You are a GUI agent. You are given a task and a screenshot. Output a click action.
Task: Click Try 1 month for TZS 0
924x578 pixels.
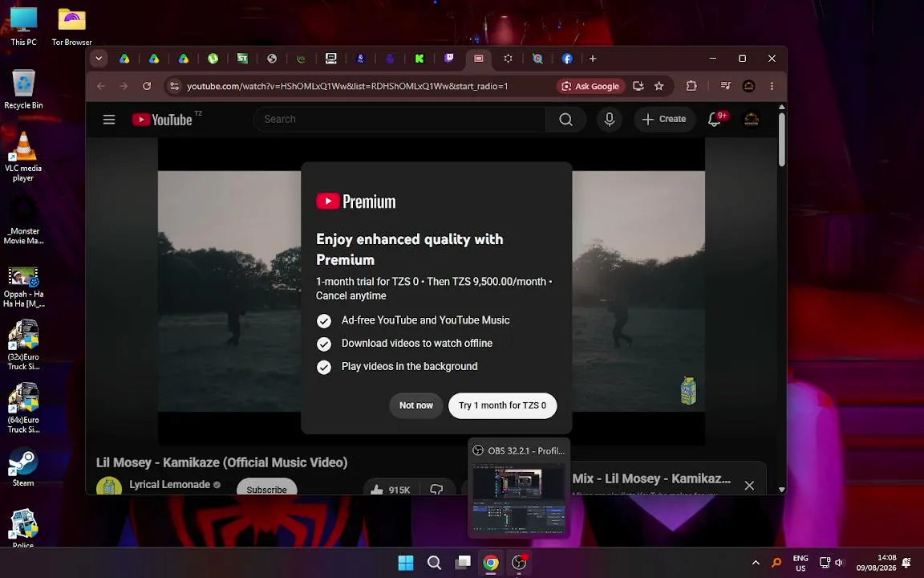503,405
